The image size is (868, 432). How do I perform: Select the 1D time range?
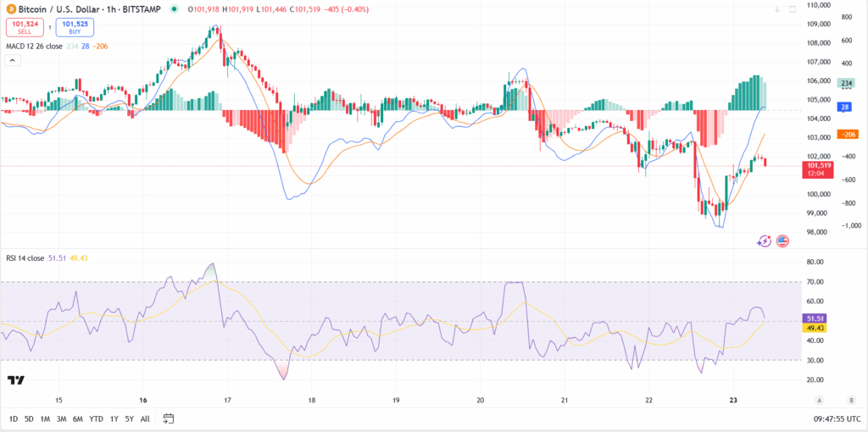[x=14, y=418]
